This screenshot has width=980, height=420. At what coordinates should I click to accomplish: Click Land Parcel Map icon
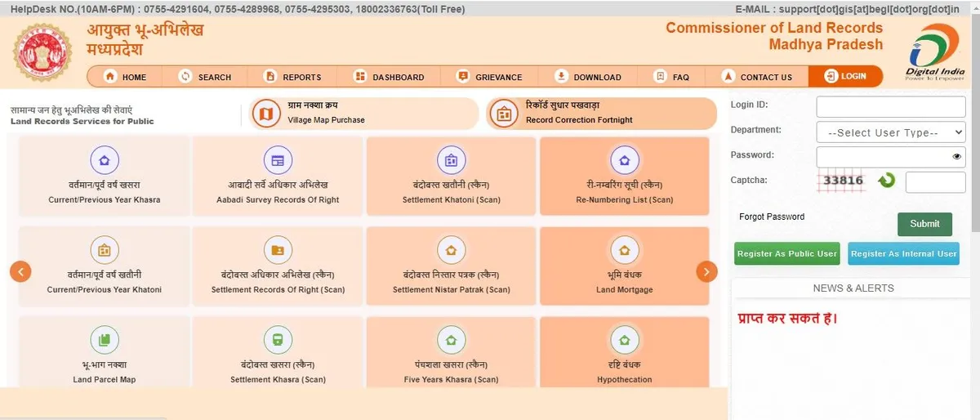[x=104, y=338]
